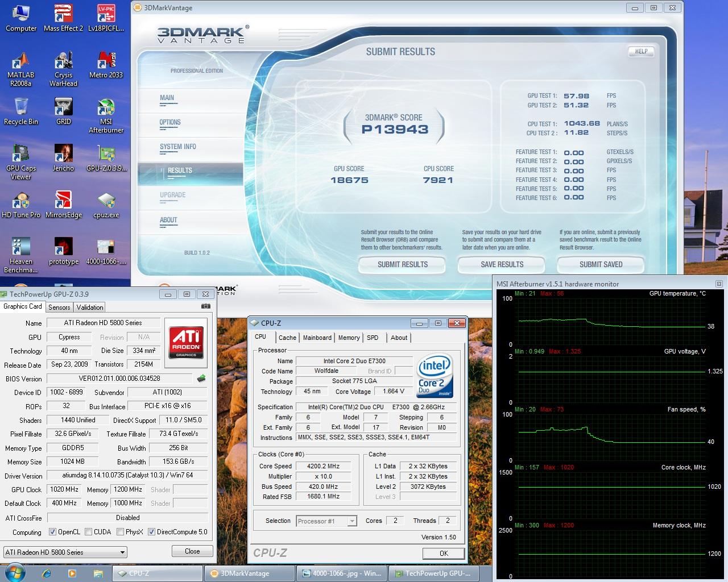Launch Metro 2033 desktop shortcut
The width and height of the screenshot is (728, 582).
click(x=106, y=65)
